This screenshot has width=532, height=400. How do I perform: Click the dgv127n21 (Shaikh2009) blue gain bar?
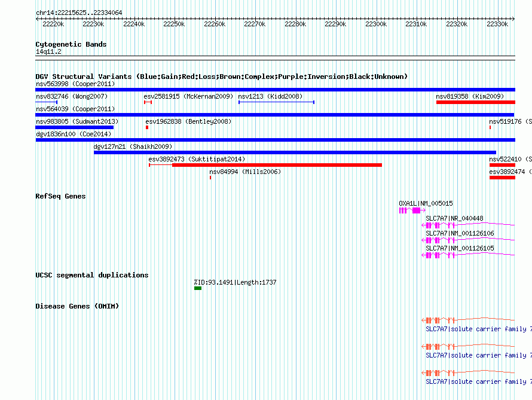(x=295, y=152)
